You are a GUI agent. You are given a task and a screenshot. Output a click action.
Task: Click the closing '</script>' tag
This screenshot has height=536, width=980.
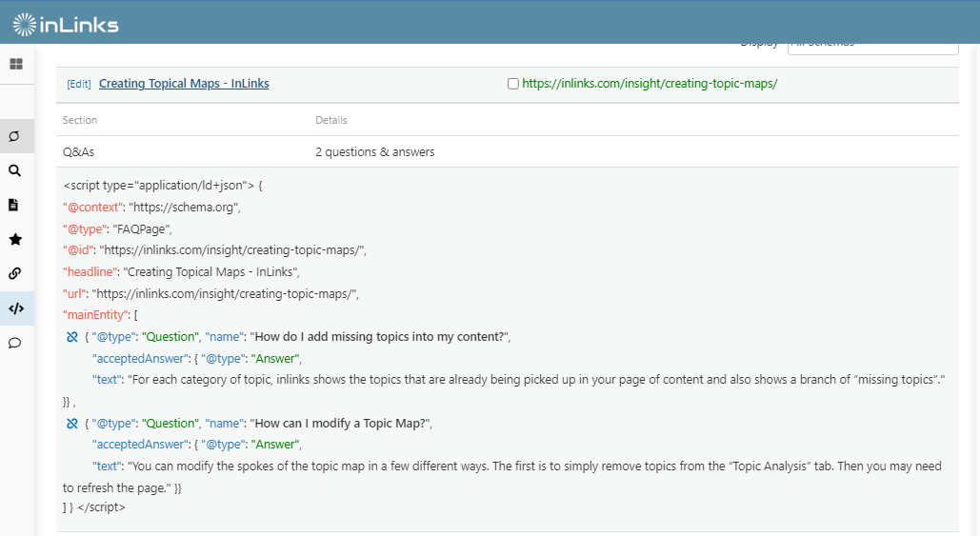click(102, 507)
